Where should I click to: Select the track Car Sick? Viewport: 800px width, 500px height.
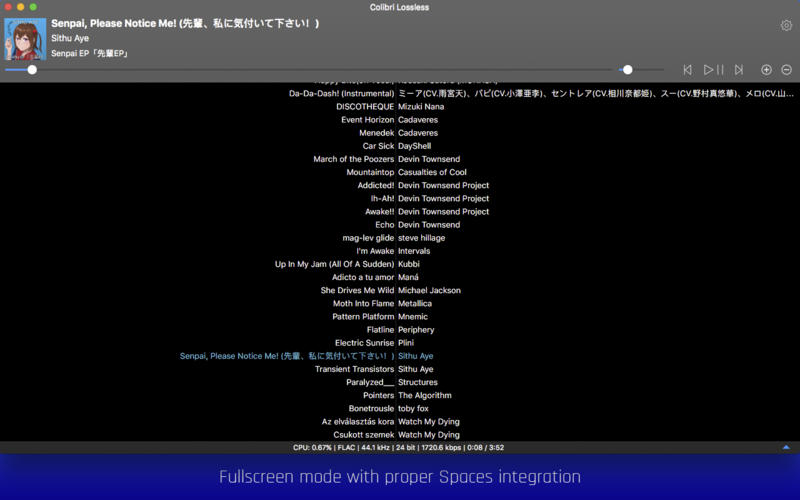click(x=378, y=146)
